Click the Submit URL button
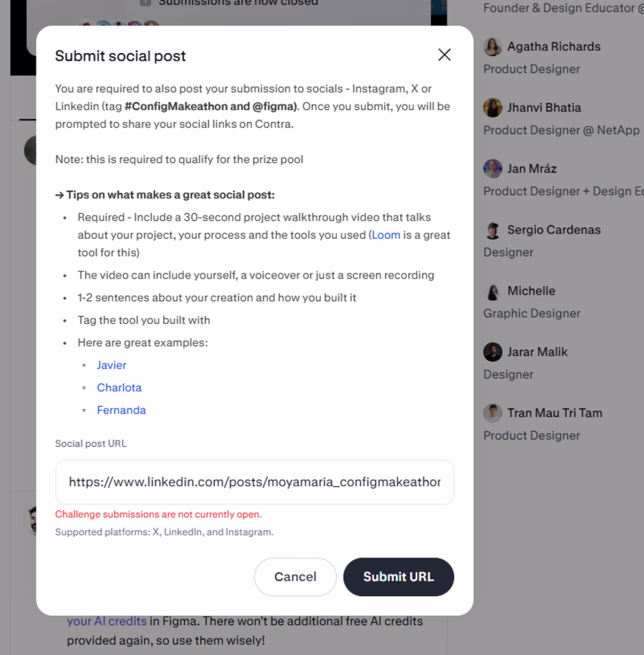Screen dimensions: 644x655 coord(399,577)
